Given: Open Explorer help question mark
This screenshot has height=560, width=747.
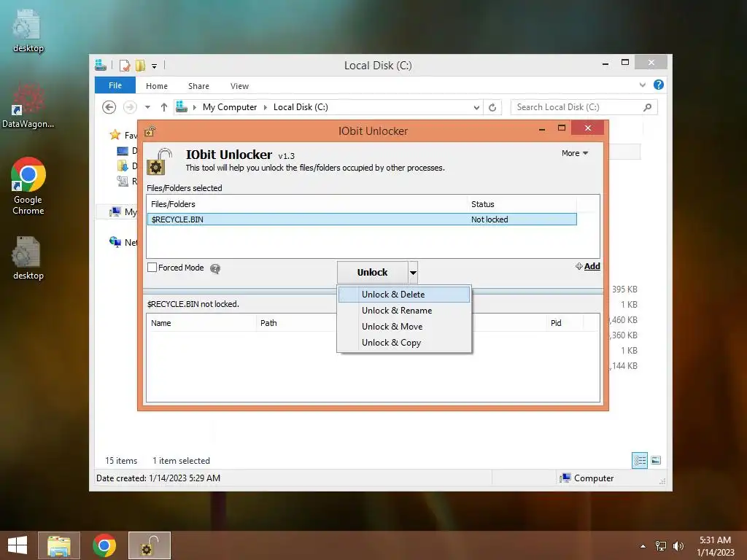Looking at the screenshot, I should tap(659, 85).
